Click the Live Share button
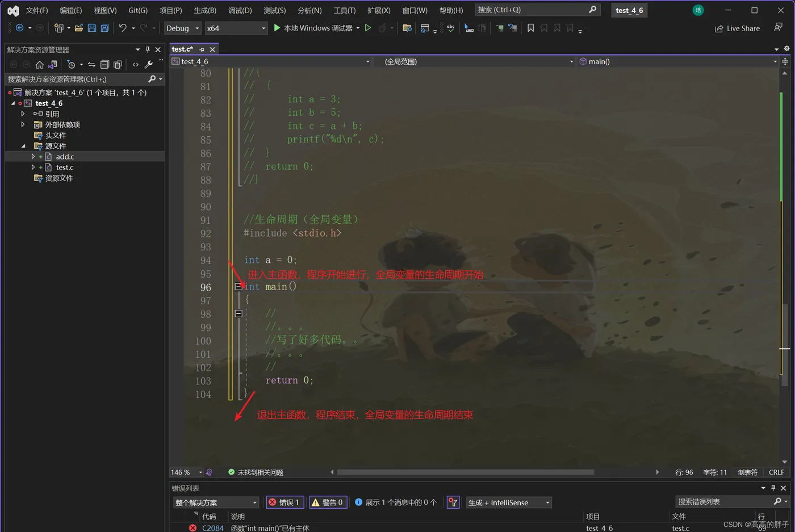Viewport: 795px width, 532px height. (737, 28)
